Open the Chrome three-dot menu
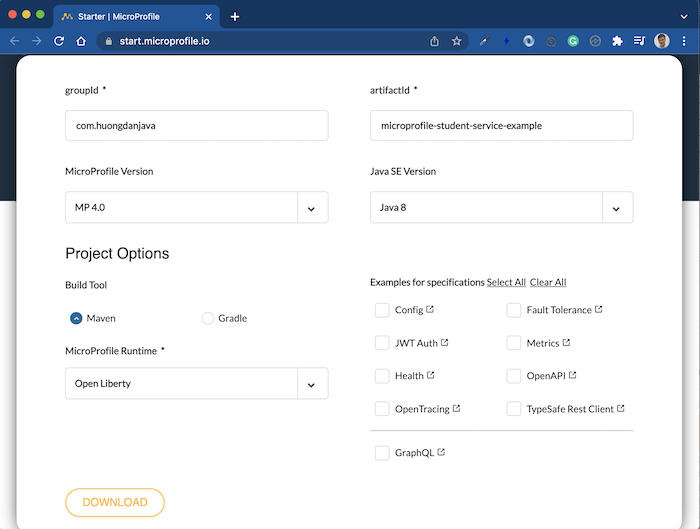This screenshot has height=529, width=700. click(x=684, y=41)
